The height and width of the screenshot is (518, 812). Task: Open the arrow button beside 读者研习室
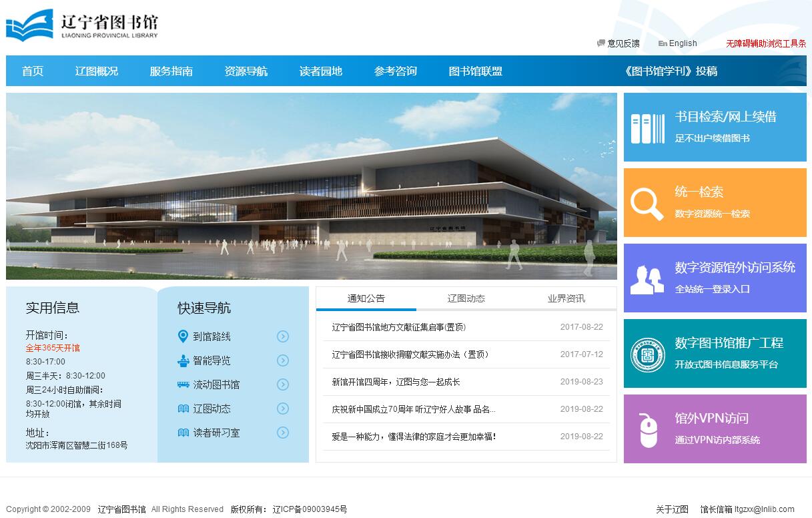point(283,433)
